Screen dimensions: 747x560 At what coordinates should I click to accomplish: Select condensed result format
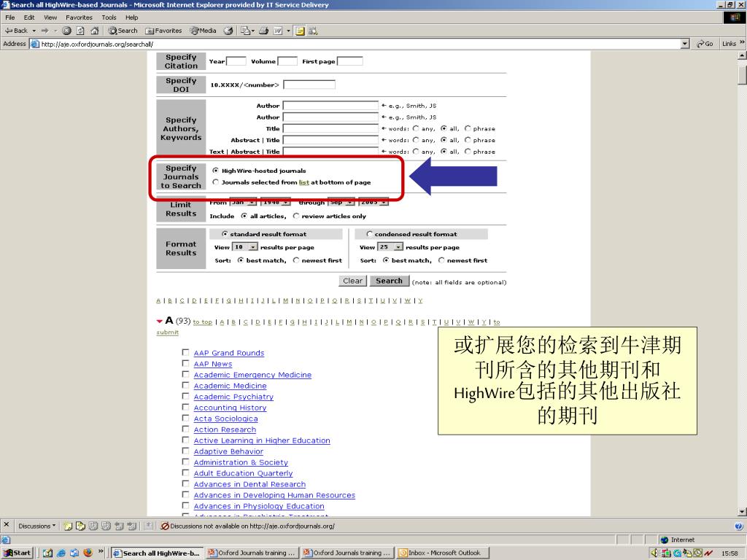point(369,234)
